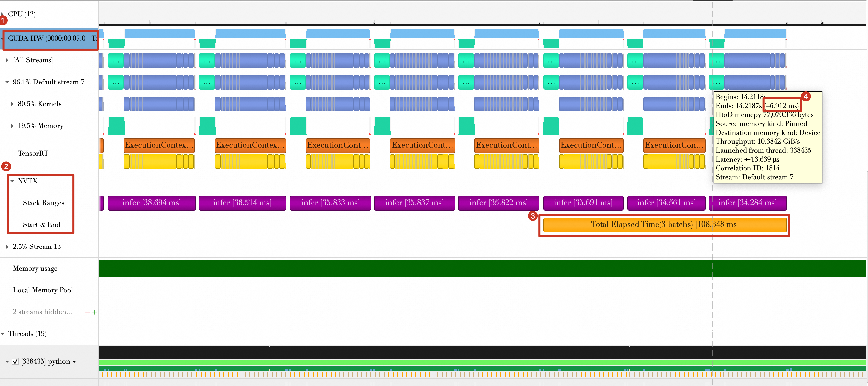
Task: Select the infer [38.694 ms] range
Action: [152, 203]
